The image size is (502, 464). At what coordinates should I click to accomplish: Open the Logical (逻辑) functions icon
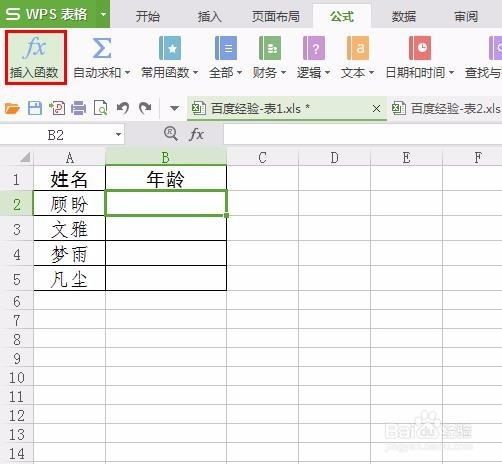coord(314,48)
